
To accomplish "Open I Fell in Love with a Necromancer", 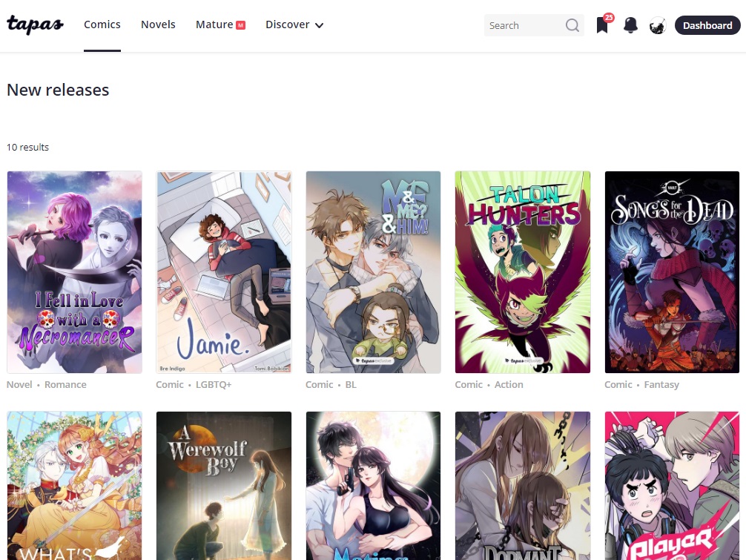I will (x=74, y=272).
